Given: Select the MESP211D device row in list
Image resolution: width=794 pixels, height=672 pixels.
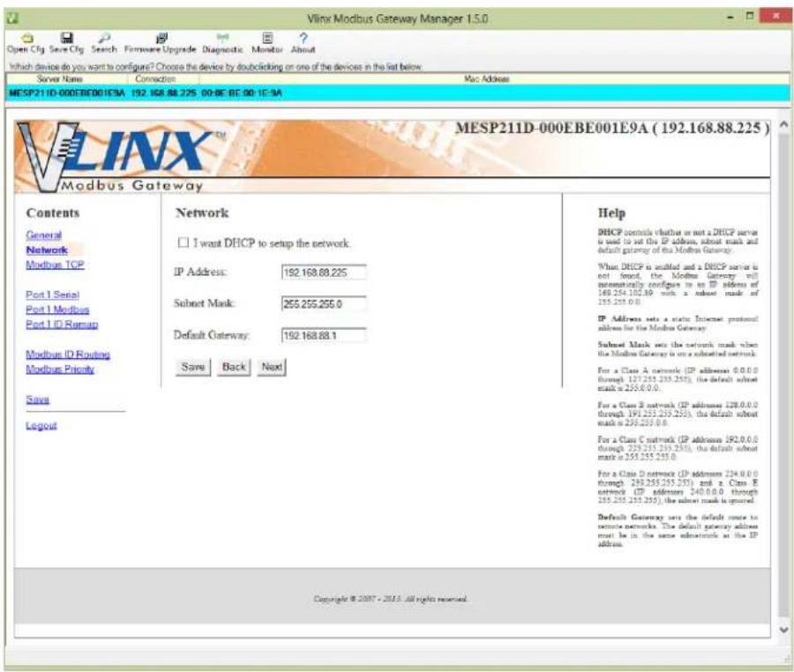Looking at the screenshot, I should click(397, 93).
